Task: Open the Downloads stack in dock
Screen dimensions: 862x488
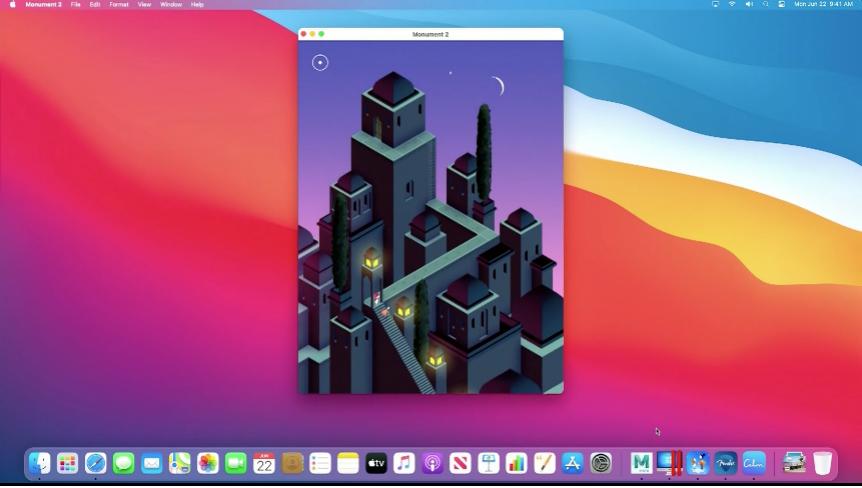Action: pos(794,463)
